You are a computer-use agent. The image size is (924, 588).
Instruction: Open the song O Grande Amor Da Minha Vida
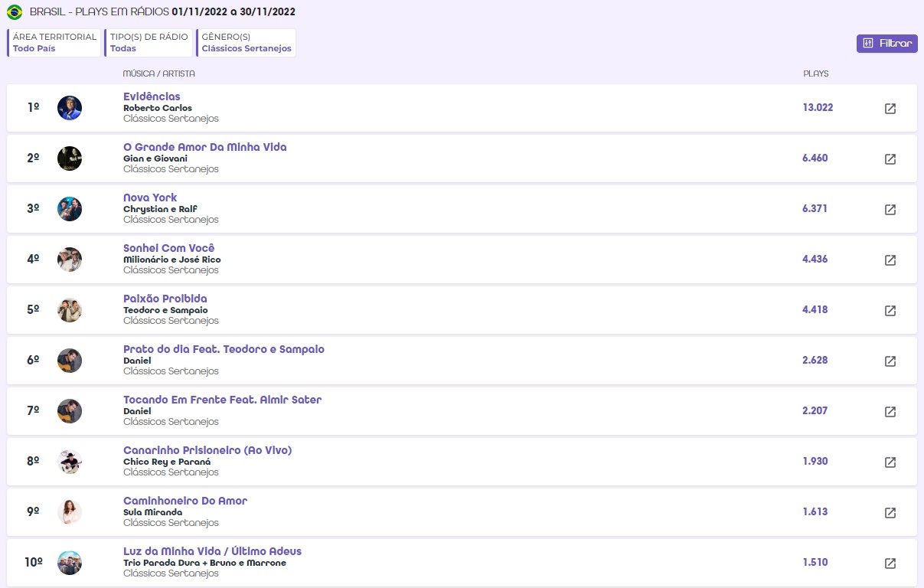(x=205, y=147)
